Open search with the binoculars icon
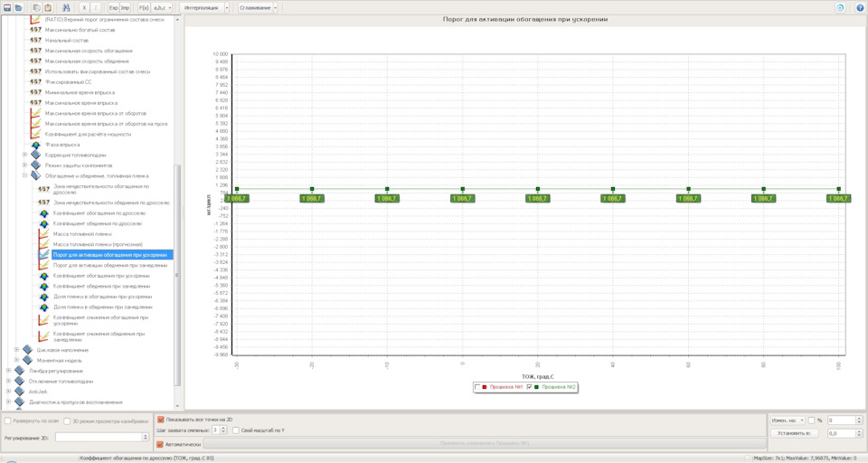The width and height of the screenshot is (868, 463). pos(66,8)
